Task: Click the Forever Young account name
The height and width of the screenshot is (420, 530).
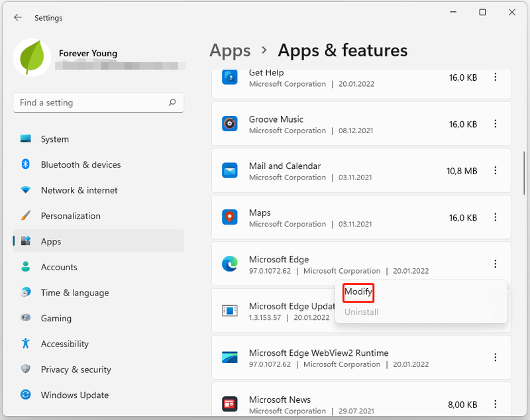Action: (88, 54)
